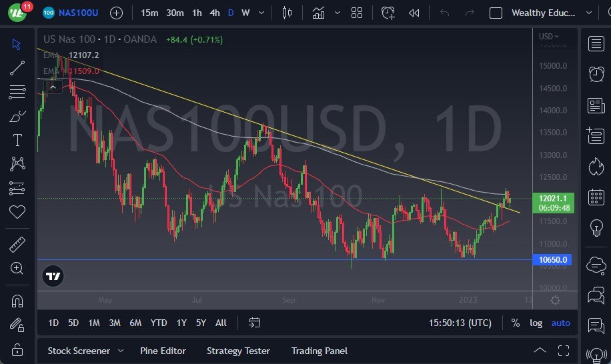This screenshot has width=611, height=364.
Task: Collapse the indicator legend chevron
Action: click(53, 87)
